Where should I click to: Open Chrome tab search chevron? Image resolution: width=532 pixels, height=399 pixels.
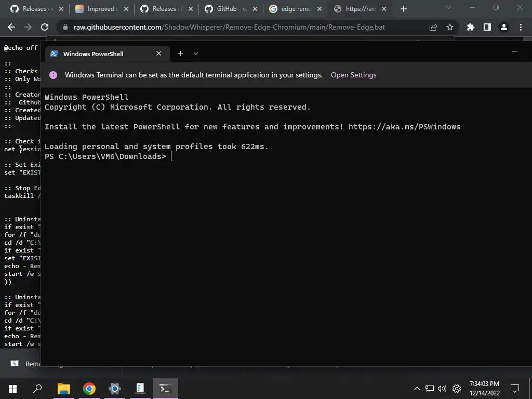[x=448, y=7]
